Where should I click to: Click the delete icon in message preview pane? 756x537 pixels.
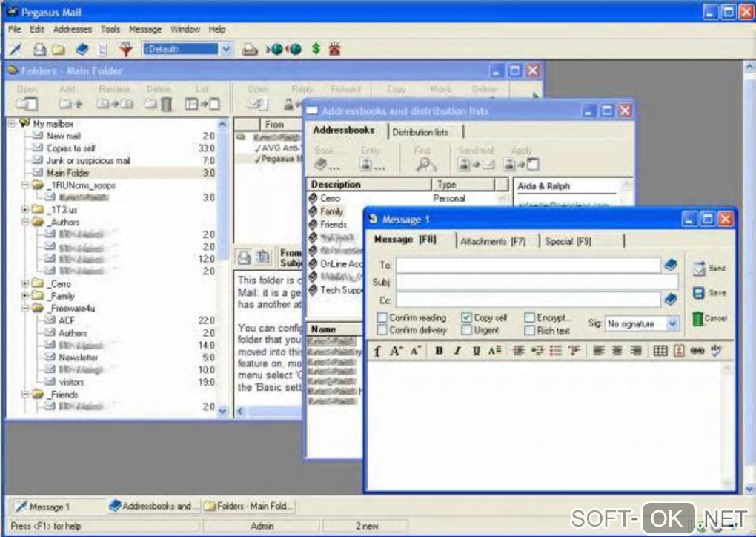pos(263,257)
